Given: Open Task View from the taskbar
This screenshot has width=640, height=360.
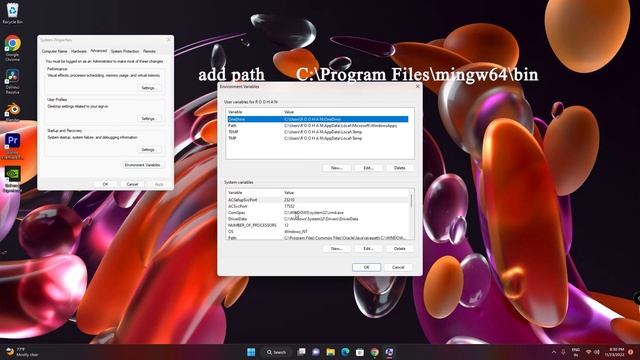Looking at the screenshot, I should pyautogui.click(x=301, y=352).
